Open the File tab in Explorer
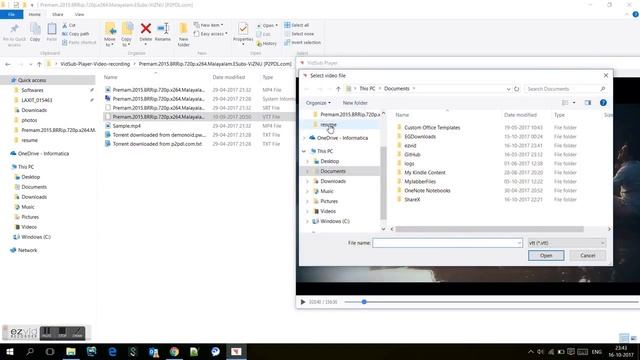This screenshot has width=640, height=360. pos(11,14)
